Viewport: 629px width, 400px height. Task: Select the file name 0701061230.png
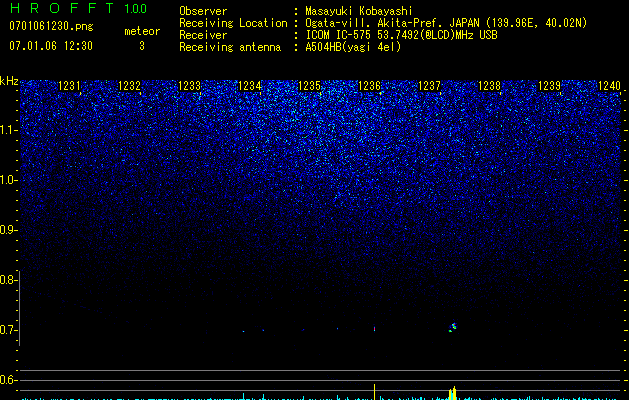(51, 27)
